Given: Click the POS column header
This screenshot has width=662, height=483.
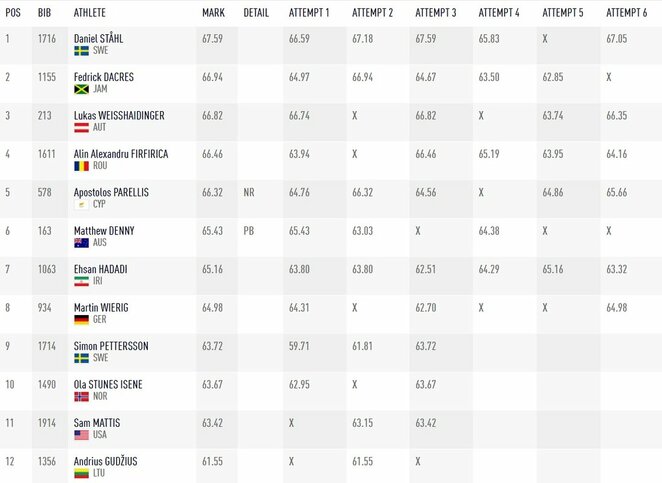Looking at the screenshot, I should coord(13,13).
